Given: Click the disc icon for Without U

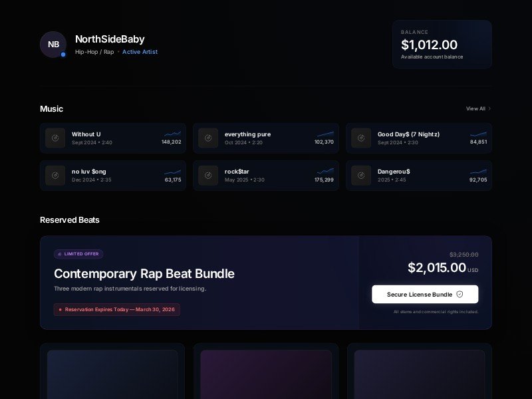Looking at the screenshot, I should click(55, 138).
